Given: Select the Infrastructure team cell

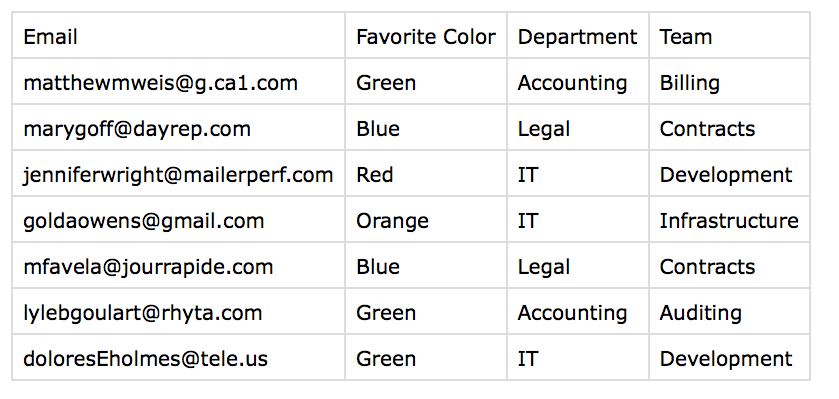Looking at the screenshot, I should (x=729, y=219).
